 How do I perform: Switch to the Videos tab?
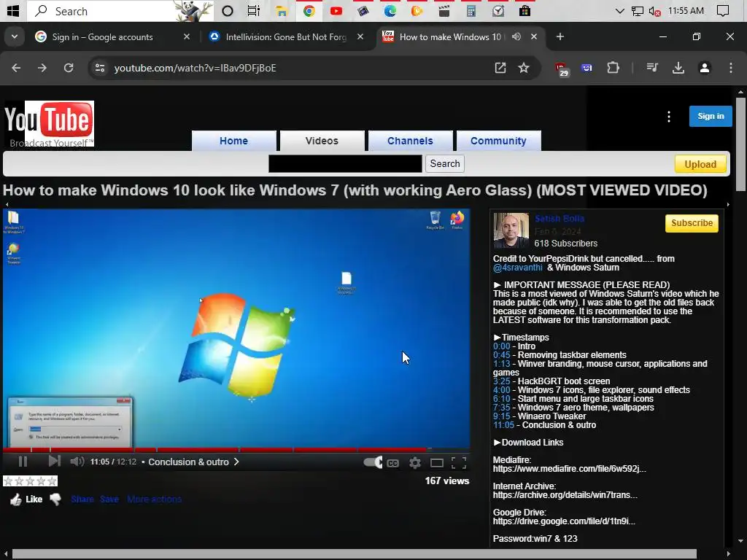[x=322, y=141]
